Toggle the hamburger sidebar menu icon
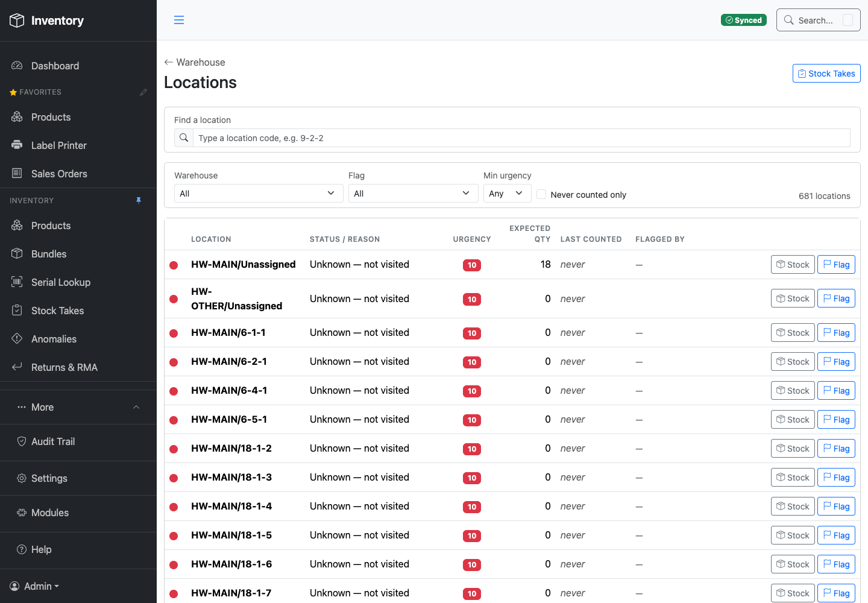Image resolution: width=868 pixels, height=603 pixels. (179, 20)
